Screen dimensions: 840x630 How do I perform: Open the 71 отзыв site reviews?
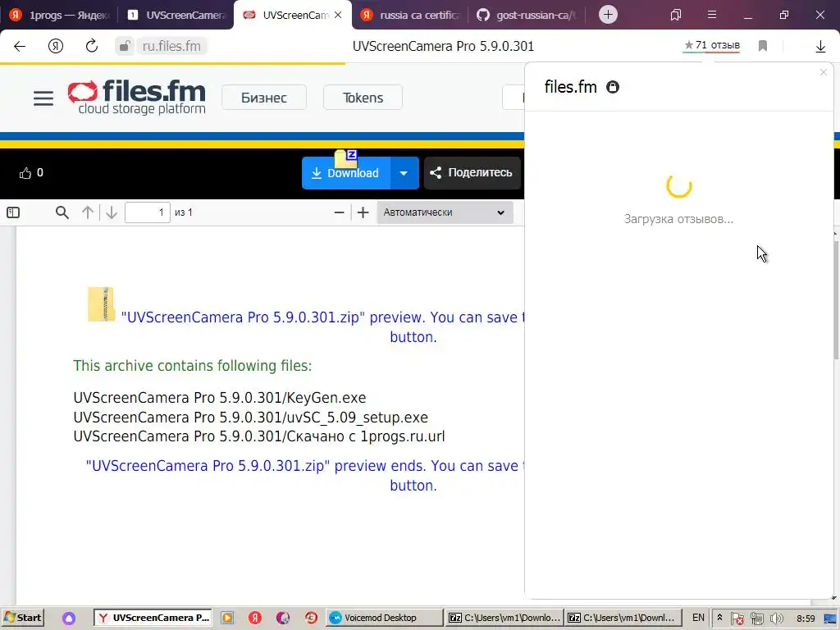[x=712, y=46]
